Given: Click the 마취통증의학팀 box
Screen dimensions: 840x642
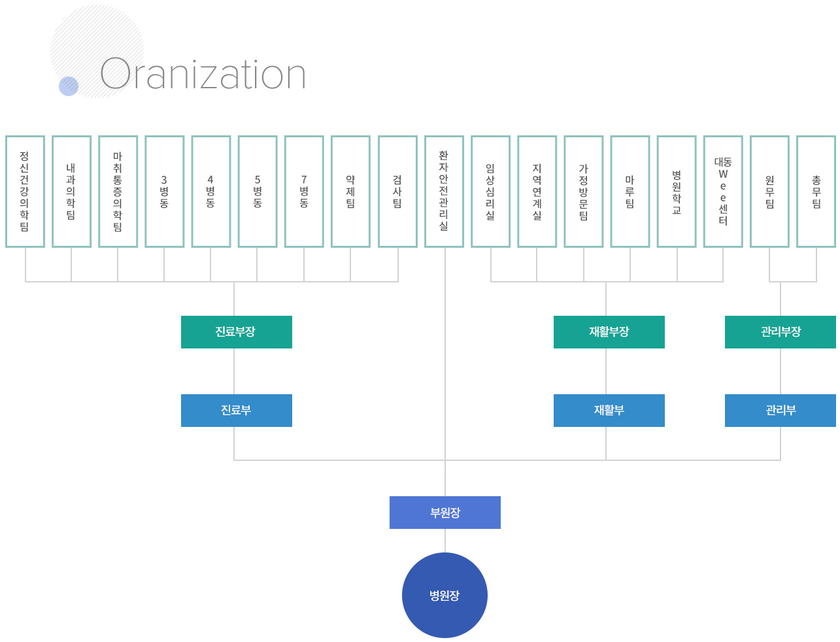Looking at the screenshot, I should coord(118,192).
